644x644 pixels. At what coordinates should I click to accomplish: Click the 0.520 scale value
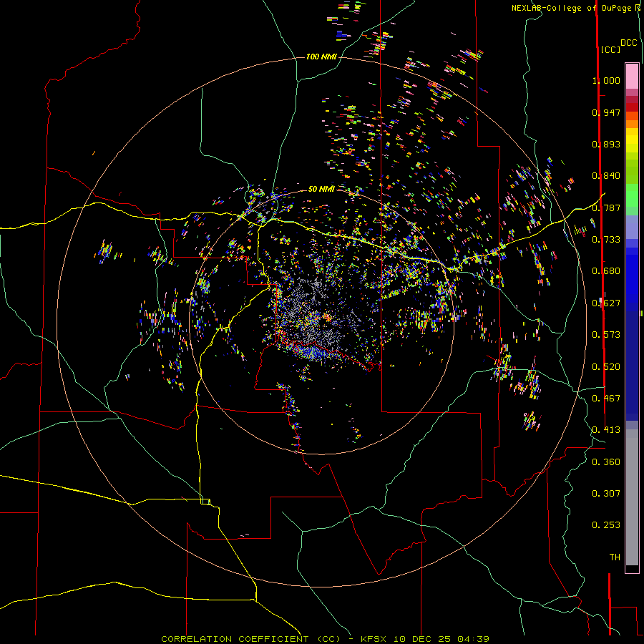click(606, 367)
